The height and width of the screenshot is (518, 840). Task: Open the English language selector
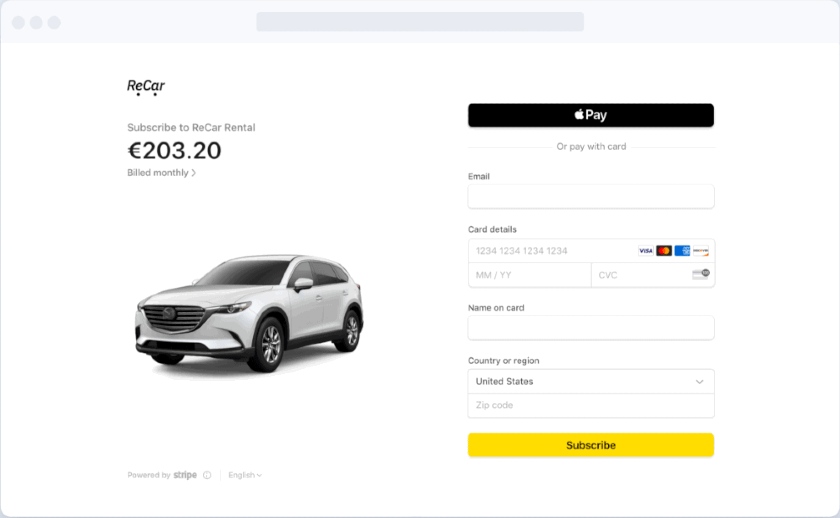245,475
